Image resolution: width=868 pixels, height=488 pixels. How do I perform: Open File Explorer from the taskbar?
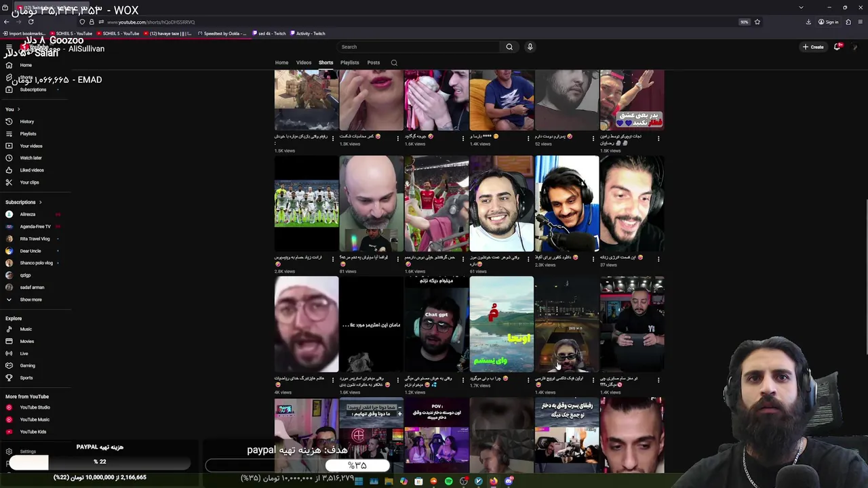(389, 481)
